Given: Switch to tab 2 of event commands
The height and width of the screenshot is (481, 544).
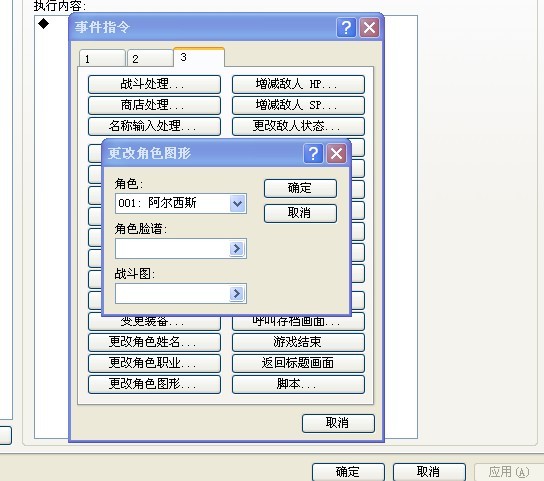Looking at the screenshot, I should click(x=150, y=58).
